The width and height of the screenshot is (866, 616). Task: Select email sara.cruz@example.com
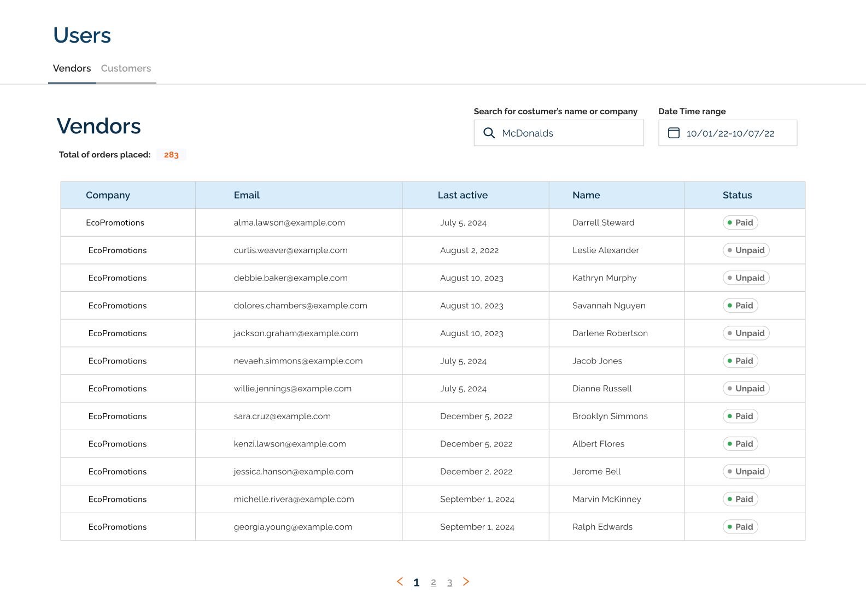tap(282, 416)
